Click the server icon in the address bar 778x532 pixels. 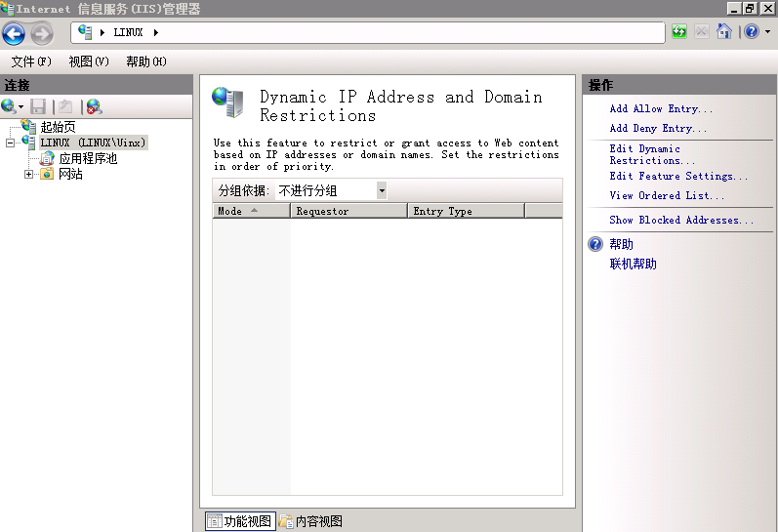pyautogui.click(x=85, y=32)
